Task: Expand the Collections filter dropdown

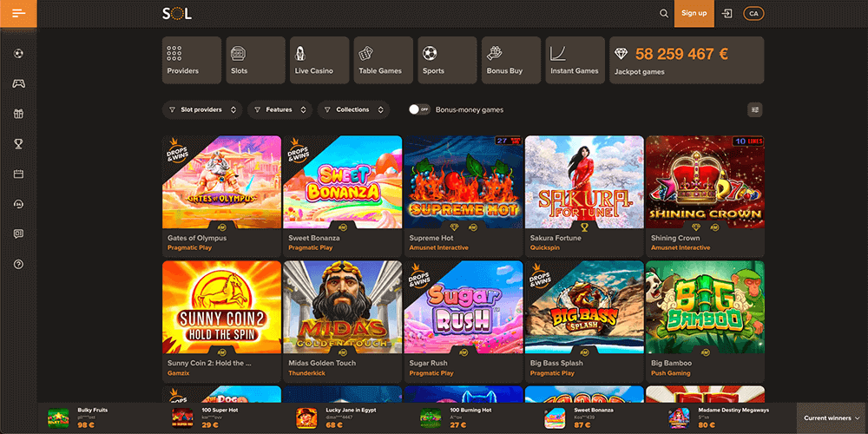Action: (x=354, y=109)
